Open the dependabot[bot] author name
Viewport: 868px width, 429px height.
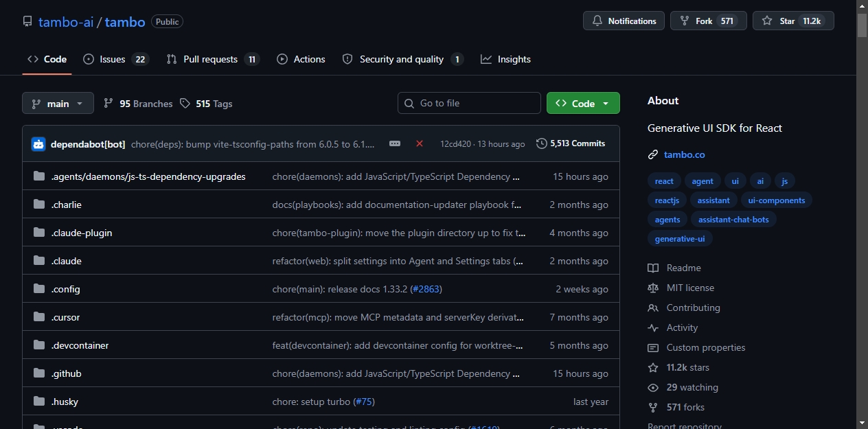(88, 144)
